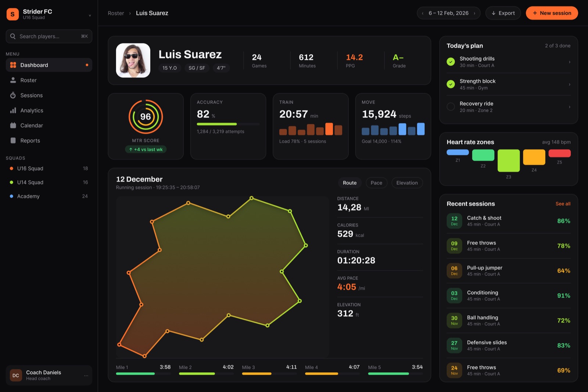Open the Dashboard grid icon
Viewport: 588px width, 392px height.
tap(13, 65)
